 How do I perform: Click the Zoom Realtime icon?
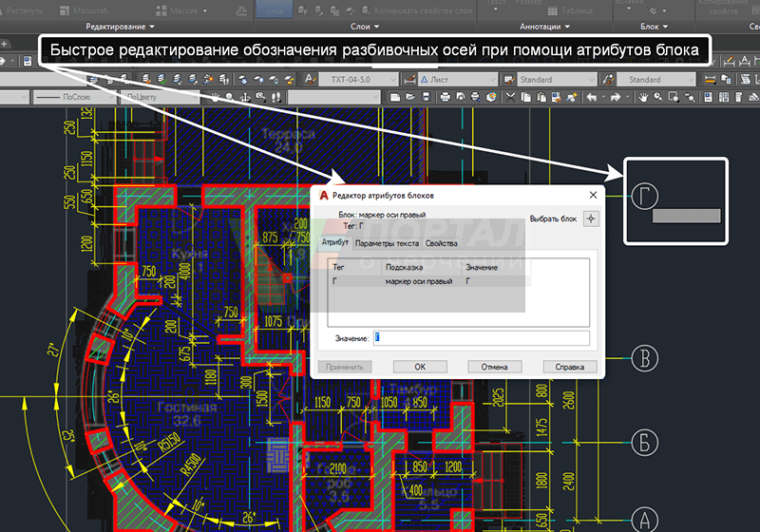point(658,98)
